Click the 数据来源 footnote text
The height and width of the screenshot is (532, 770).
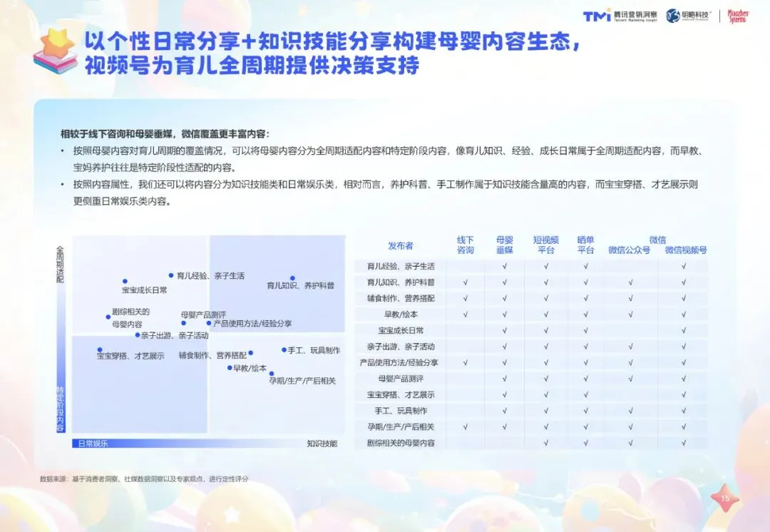coord(144,479)
